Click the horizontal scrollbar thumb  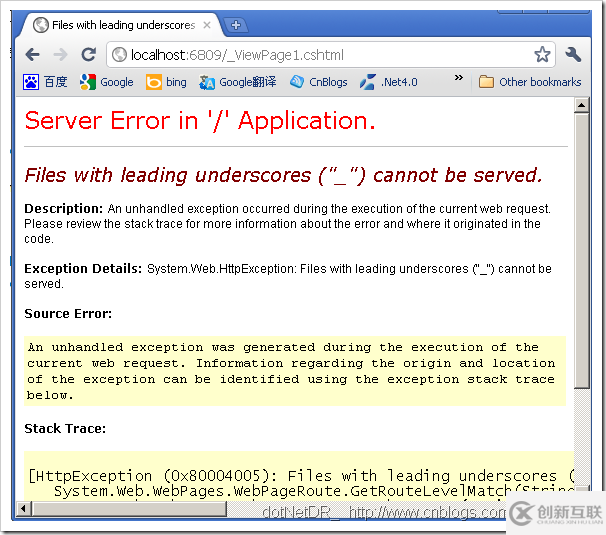(129, 508)
